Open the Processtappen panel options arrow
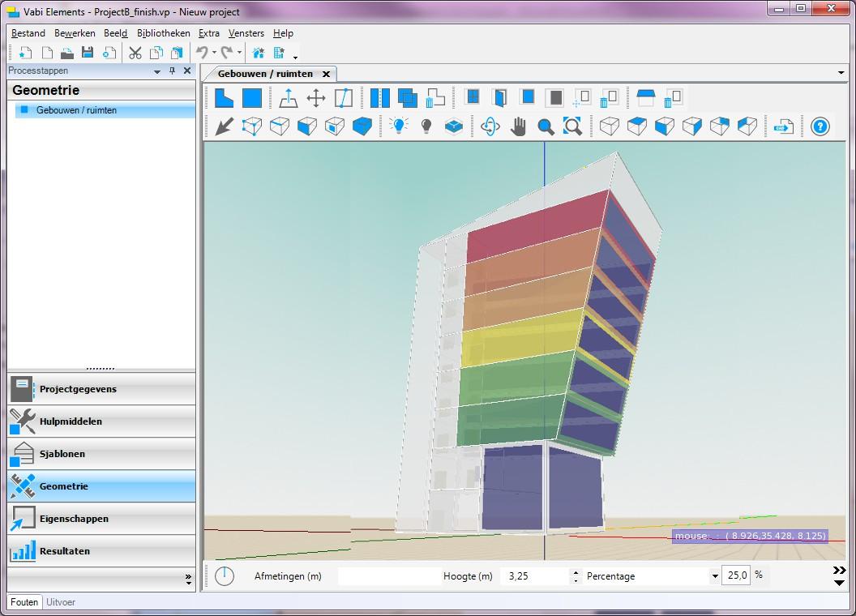This screenshot has width=856, height=616. [157, 71]
